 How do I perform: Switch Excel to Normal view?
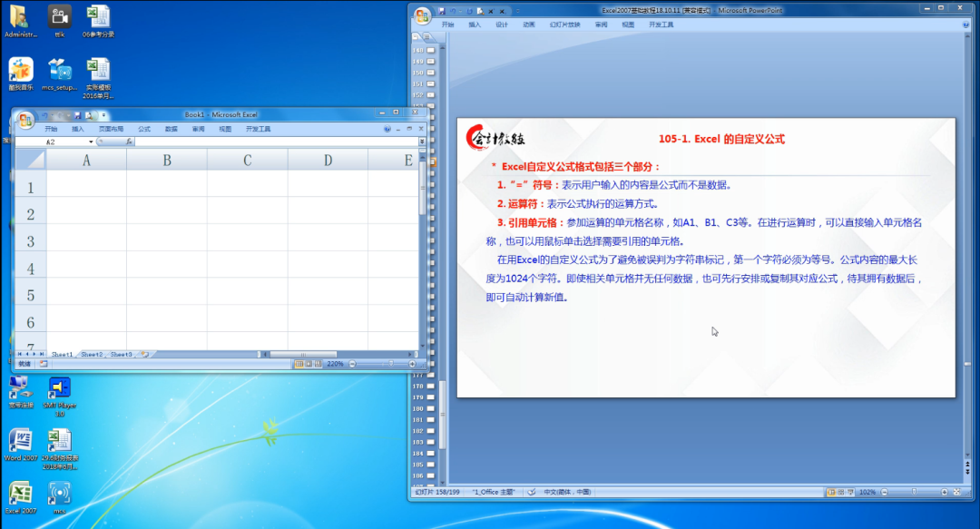(299, 364)
